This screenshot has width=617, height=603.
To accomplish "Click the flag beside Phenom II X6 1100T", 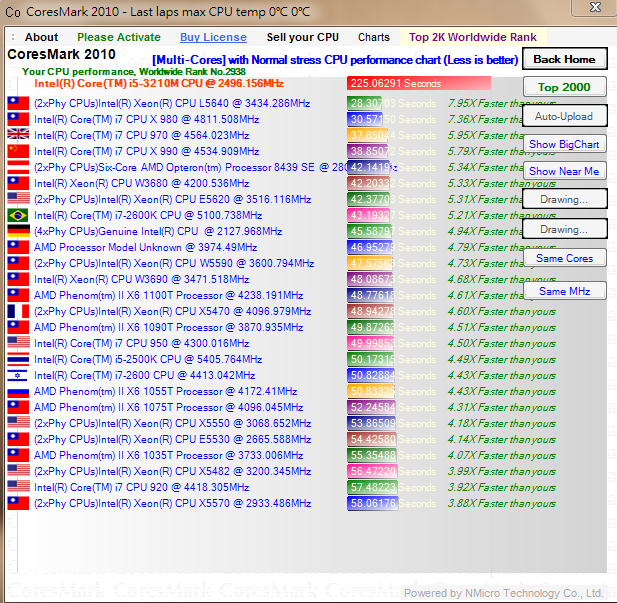I will (18, 295).
